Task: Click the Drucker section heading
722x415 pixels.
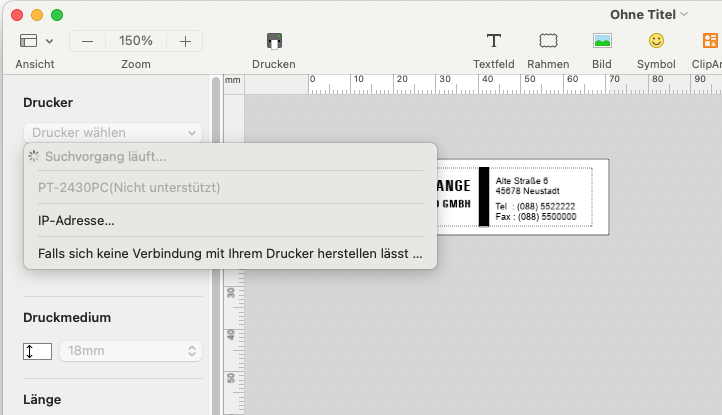Action: pyautogui.click(x=48, y=103)
